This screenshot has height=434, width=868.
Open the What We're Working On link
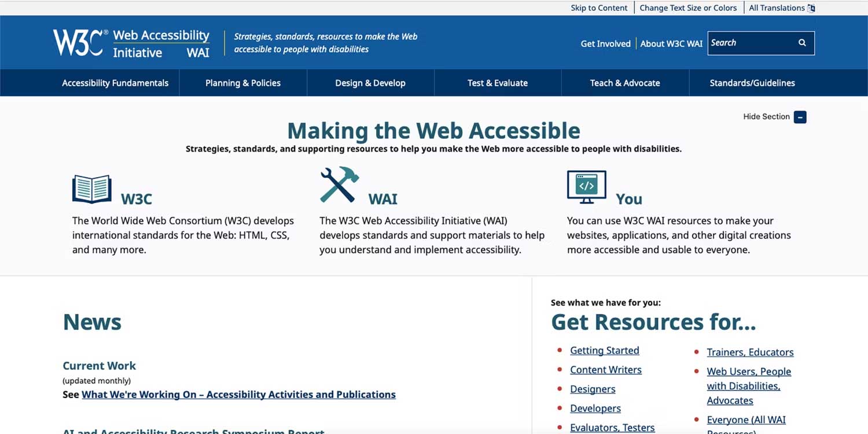coord(238,395)
